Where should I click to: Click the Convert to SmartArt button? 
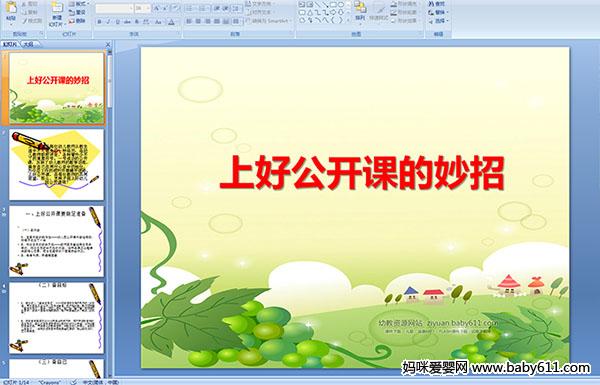click(x=269, y=21)
